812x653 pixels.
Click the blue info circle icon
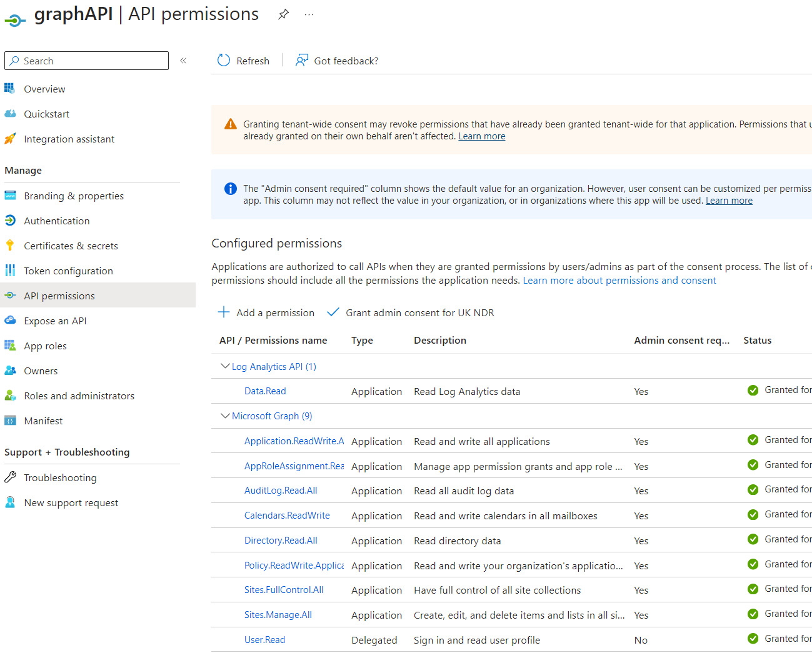tap(230, 188)
